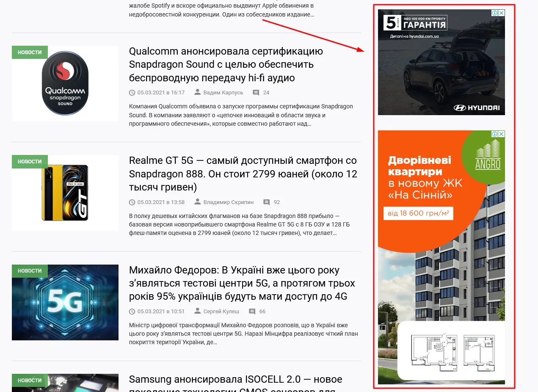Image resolution: width=538 pixels, height=392 pixels.
Task: Click the НОВОСТИ tag on Samsung article
Action: pyautogui.click(x=30, y=380)
